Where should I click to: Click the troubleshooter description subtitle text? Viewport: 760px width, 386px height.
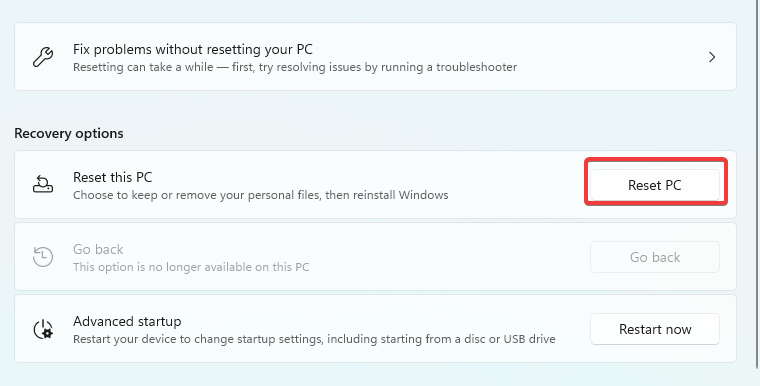pos(295,67)
